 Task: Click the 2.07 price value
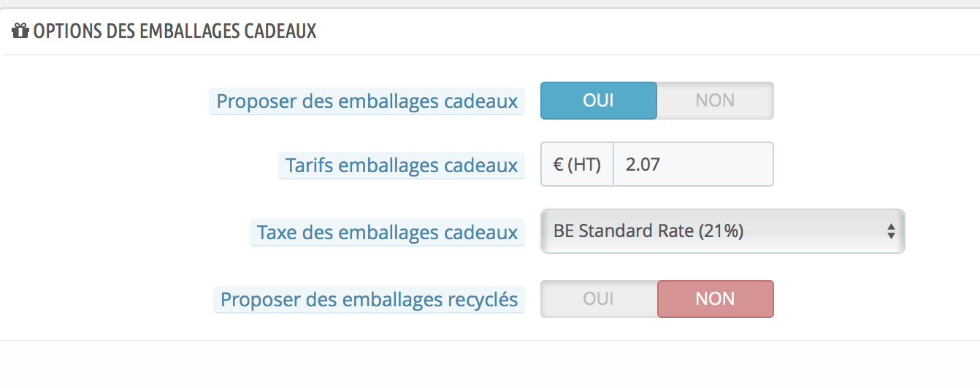[643, 165]
